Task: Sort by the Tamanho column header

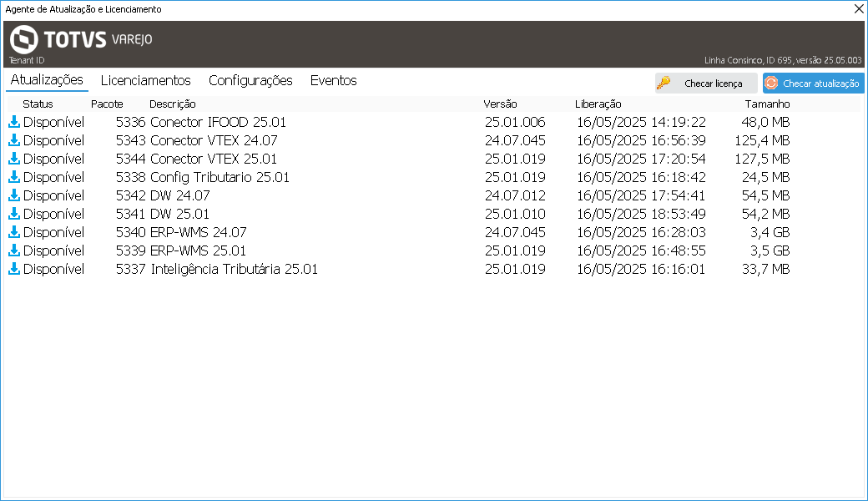Action: click(x=767, y=104)
